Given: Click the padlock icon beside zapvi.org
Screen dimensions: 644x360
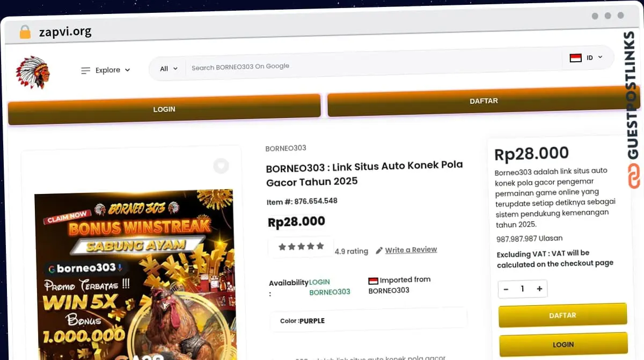Looking at the screenshot, I should point(25,32).
